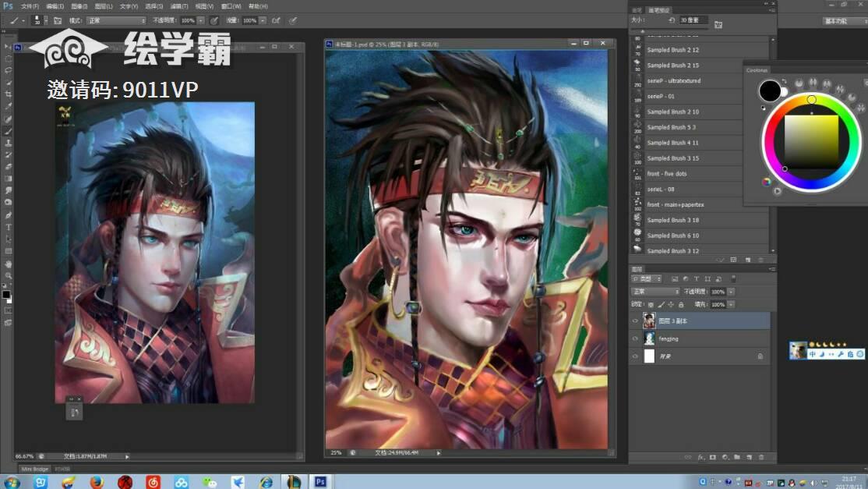Open the layer filter kind dropdown

pyautogui.click(x=647, y=279)
